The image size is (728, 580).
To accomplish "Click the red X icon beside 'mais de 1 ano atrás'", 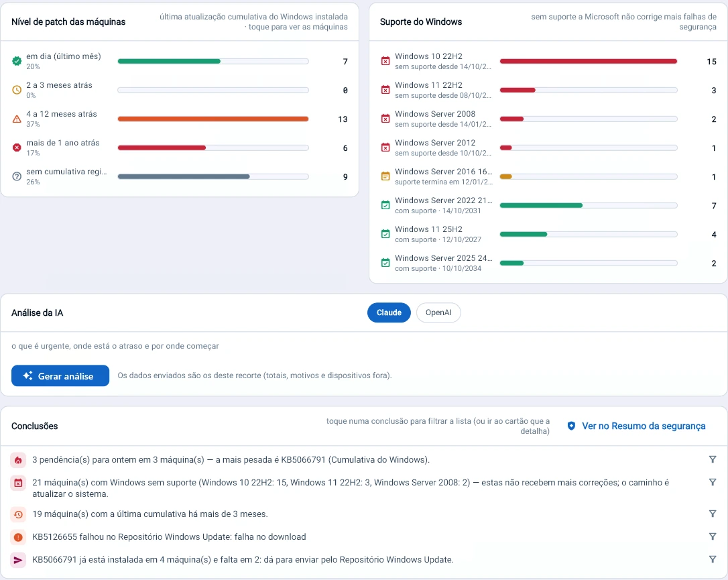I will (x=17, y=148).
